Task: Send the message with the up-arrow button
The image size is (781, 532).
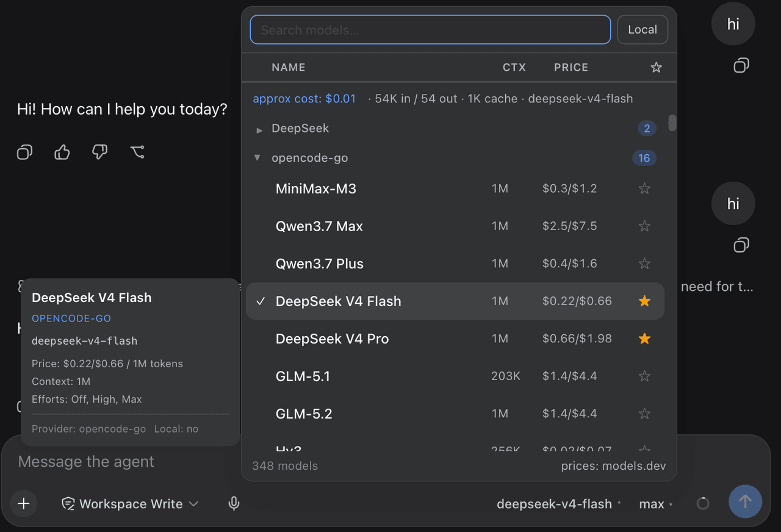Action: pyautogui.click(x=745, y=501)
